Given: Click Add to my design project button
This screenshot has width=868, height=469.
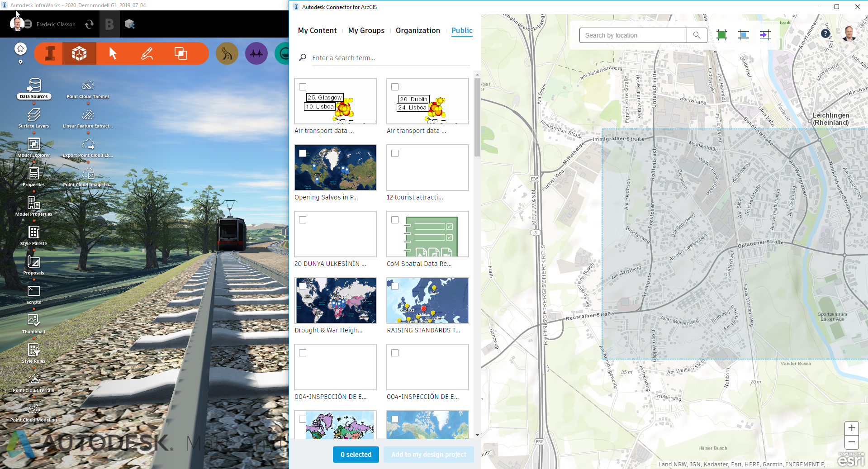Looking at the screenshot, I should tap(428, 455).
